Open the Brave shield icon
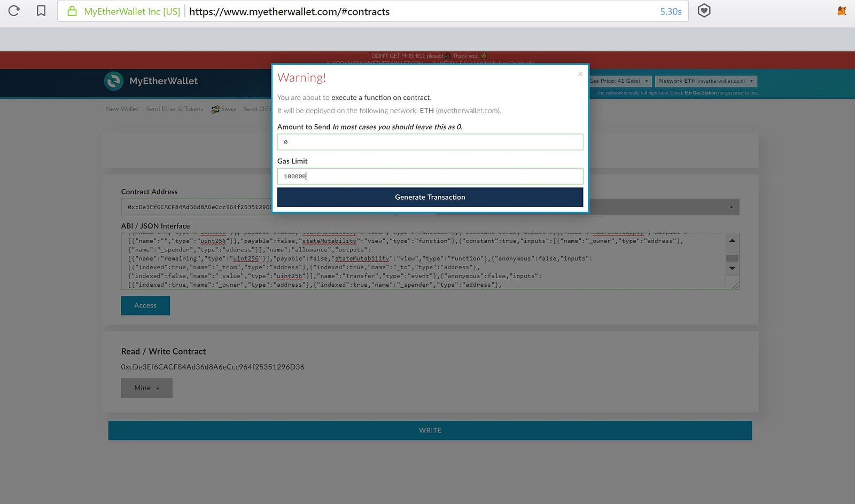The height and width of the screenshot is (504, 855). pyautogui.click(x=704, y=11)
